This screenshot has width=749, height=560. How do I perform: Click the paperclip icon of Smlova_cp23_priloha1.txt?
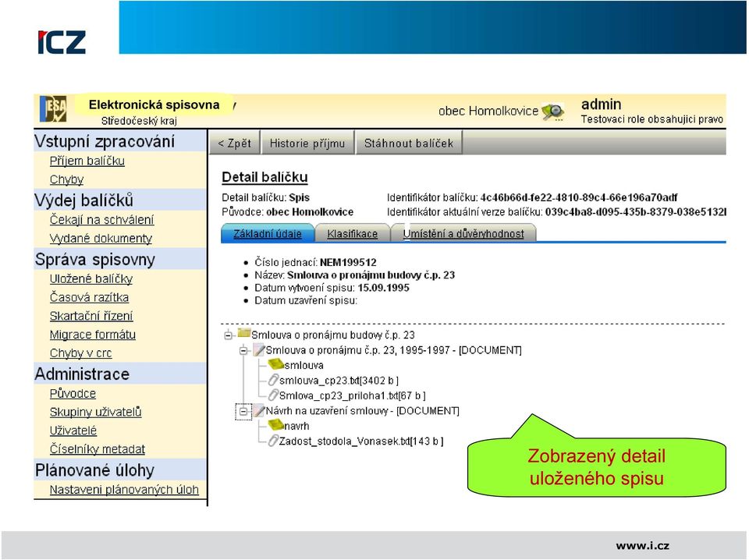click(x=273, y=395)
